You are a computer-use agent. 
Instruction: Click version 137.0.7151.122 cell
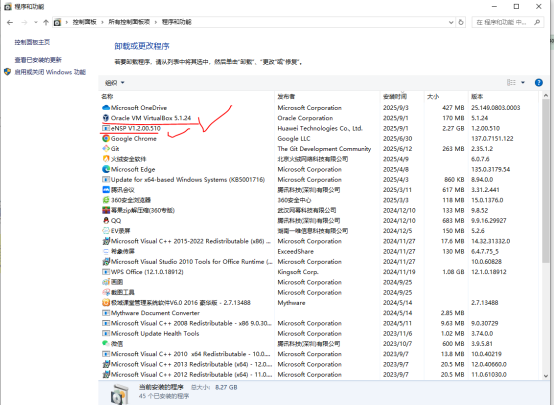coord(492,138)
